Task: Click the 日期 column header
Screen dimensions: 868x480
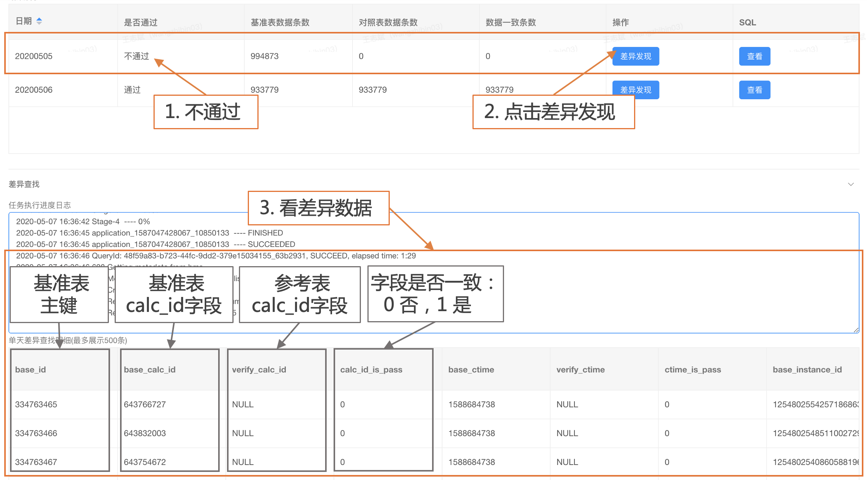Action: (23, 21)
